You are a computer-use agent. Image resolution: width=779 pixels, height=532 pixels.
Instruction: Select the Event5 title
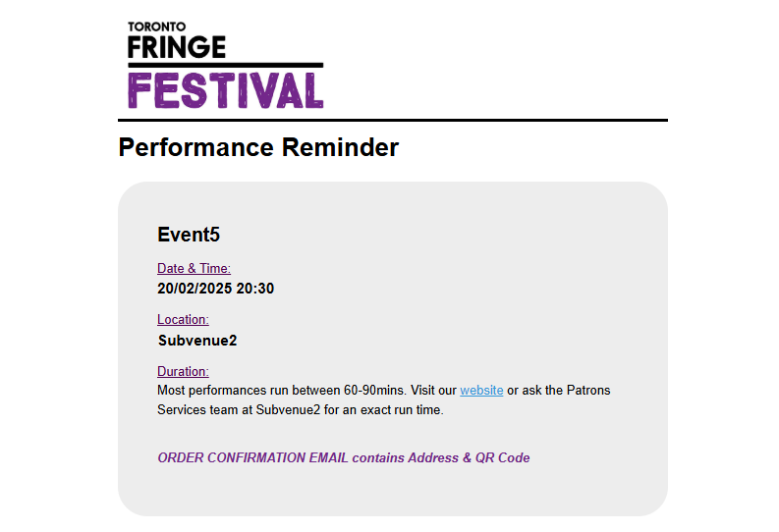pos(189,235)
